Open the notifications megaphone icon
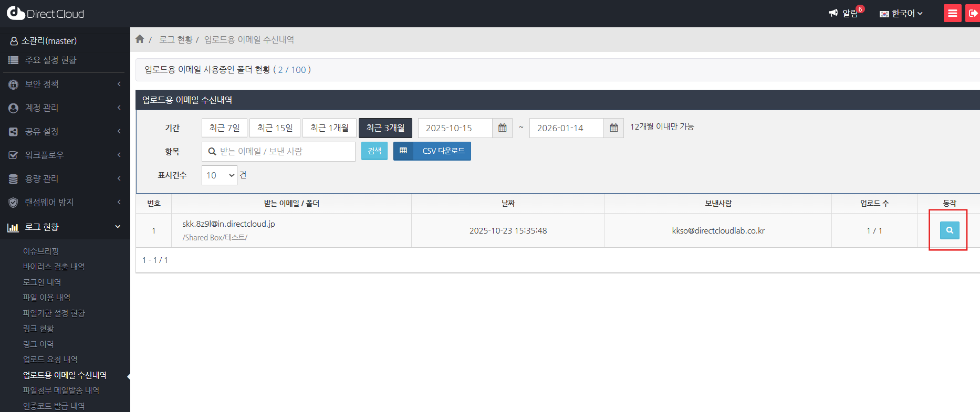980x412 pixels. 833,13
